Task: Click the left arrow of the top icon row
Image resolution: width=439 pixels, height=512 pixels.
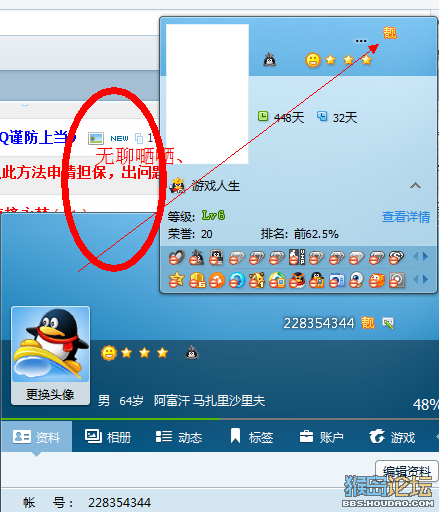Action: tap(415, 256)
